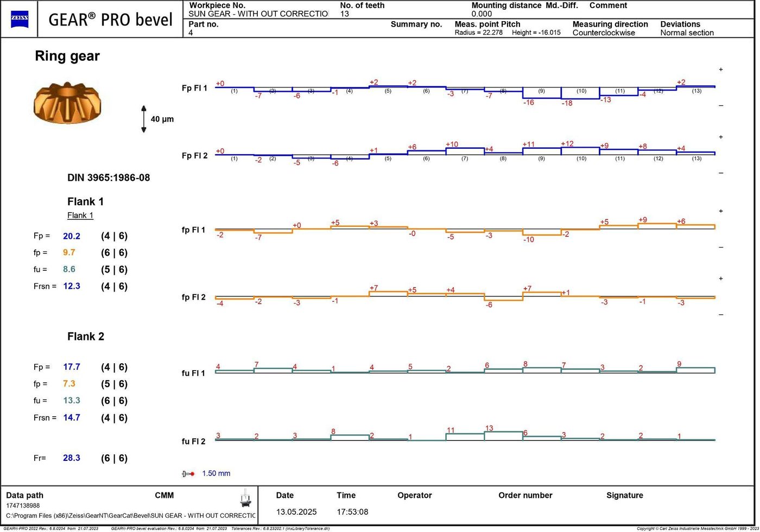This screenshot has height=532, width=760.
Task: Select the Fr value 28.3
Action: [x=72, y=458]
